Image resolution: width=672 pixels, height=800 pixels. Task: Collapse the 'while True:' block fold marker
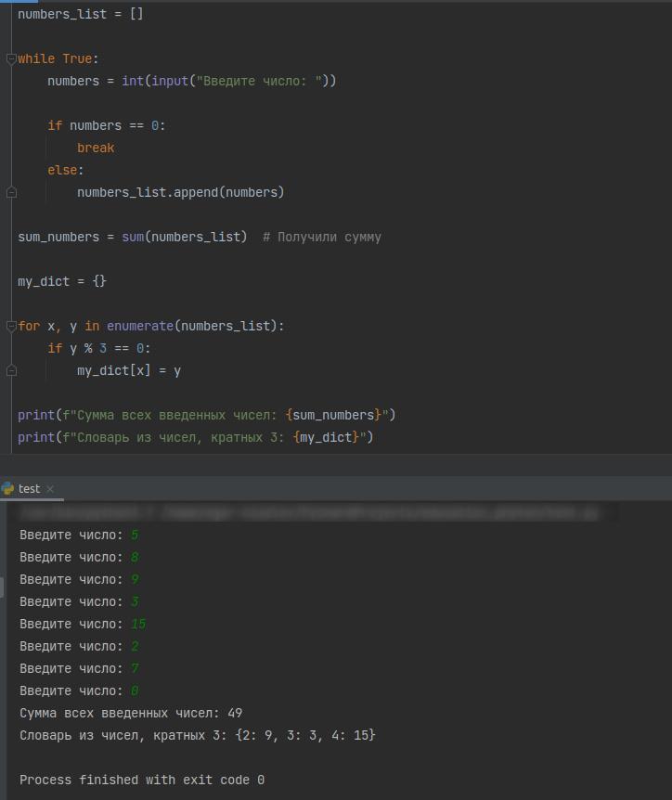pos(11,59)
